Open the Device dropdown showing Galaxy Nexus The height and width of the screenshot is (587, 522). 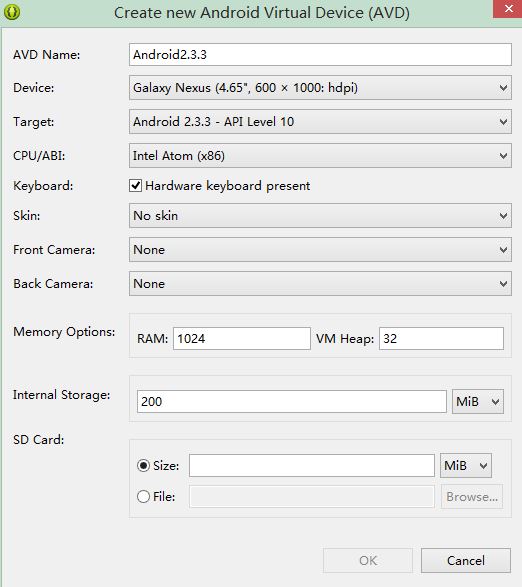pyautogui.click(x=320, y=88)
